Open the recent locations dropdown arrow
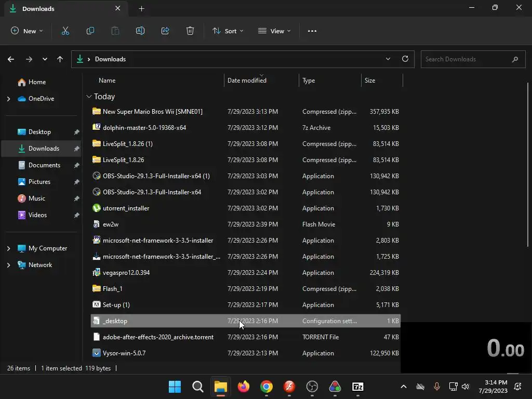 [x=45, y=59]
